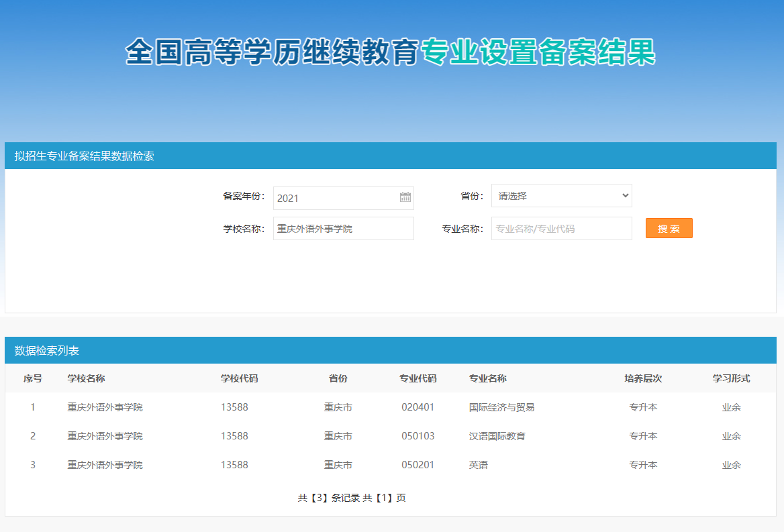The height and width of the screenshot is (532, 784).
Task: Click the 专业名称/专业代码 input field
Action: pyautogui.click(x=562, y=228)
